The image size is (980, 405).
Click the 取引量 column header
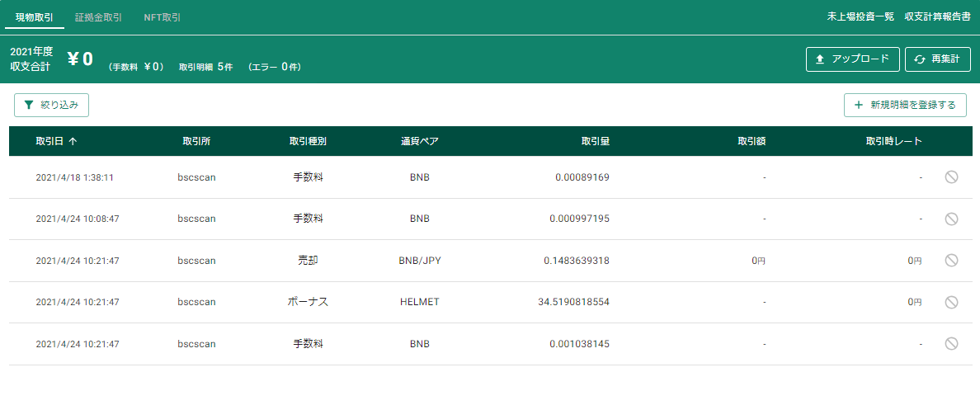(x=595, y=141)
